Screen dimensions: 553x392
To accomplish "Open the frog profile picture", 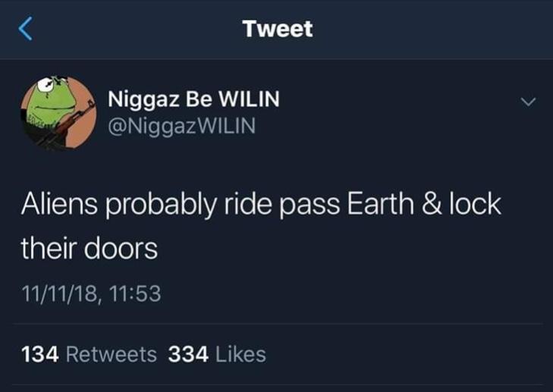I will [58, 113].
